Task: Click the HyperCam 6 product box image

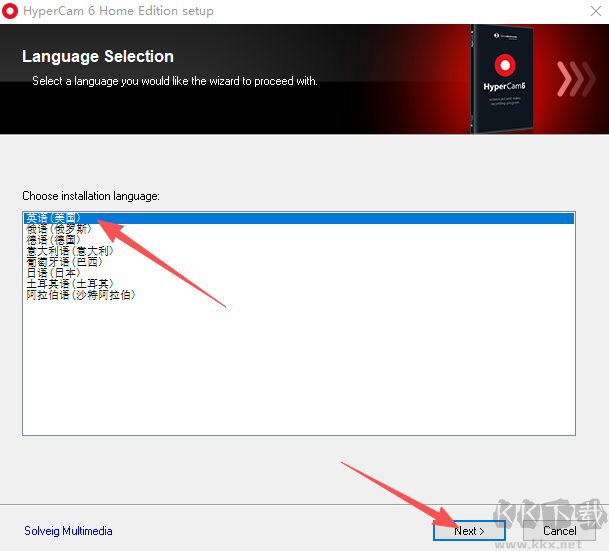Action: coord(502,79)
